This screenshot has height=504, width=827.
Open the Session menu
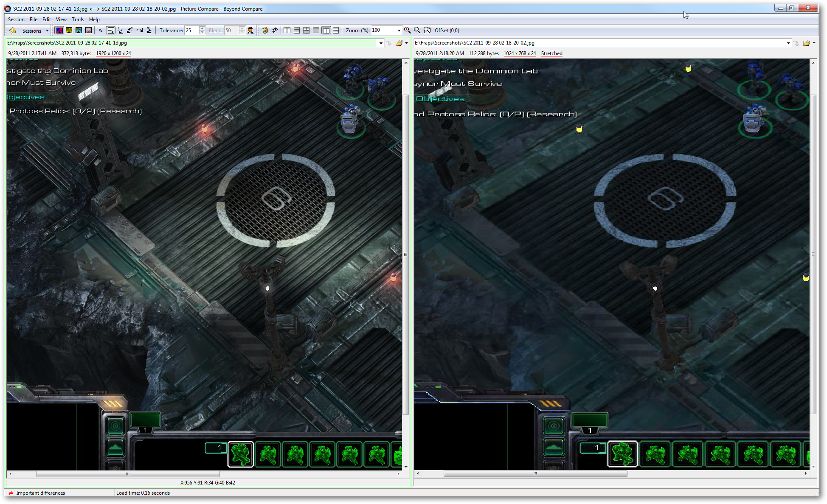[x=16, y=20]
